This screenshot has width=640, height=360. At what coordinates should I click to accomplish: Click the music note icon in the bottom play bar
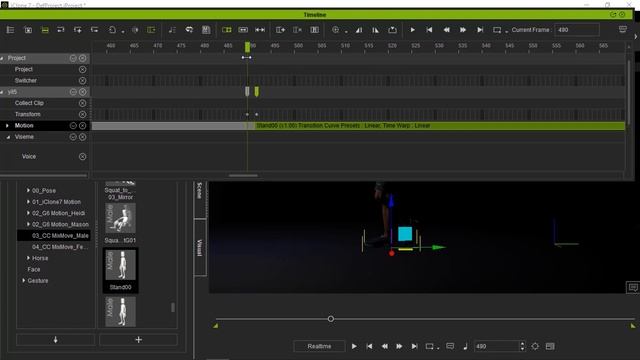point(465,346)
